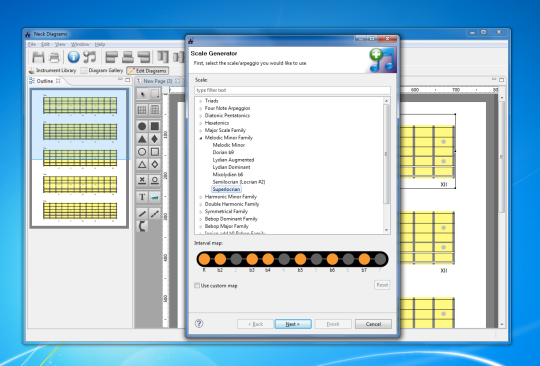The width and height of the screenshot is (540, 366).
Task: Select the X muted-string marker tool
Action: click(x=142, y=180)
